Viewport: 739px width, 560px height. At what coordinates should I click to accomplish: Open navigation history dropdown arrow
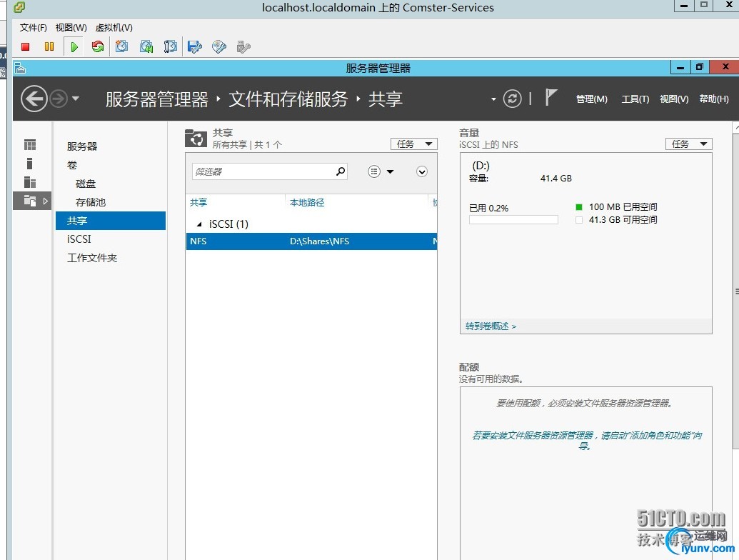(76, 99)
